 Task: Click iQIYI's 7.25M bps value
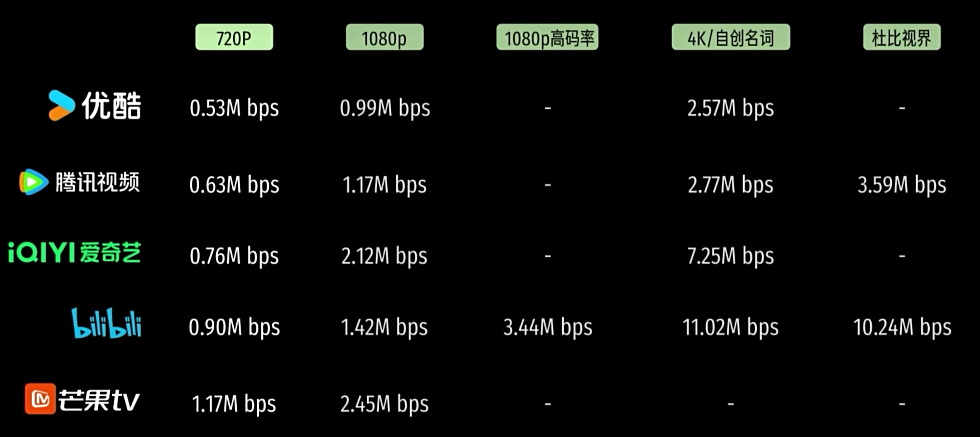(x=730, y=256)
